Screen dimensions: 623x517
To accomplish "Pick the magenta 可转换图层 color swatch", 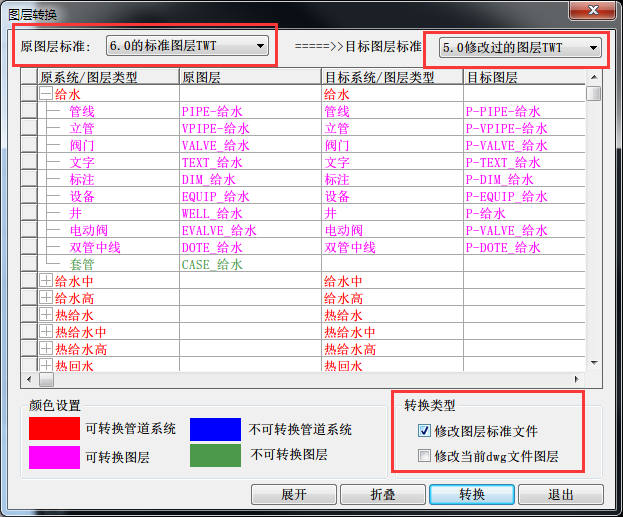I will pos(54,457).
